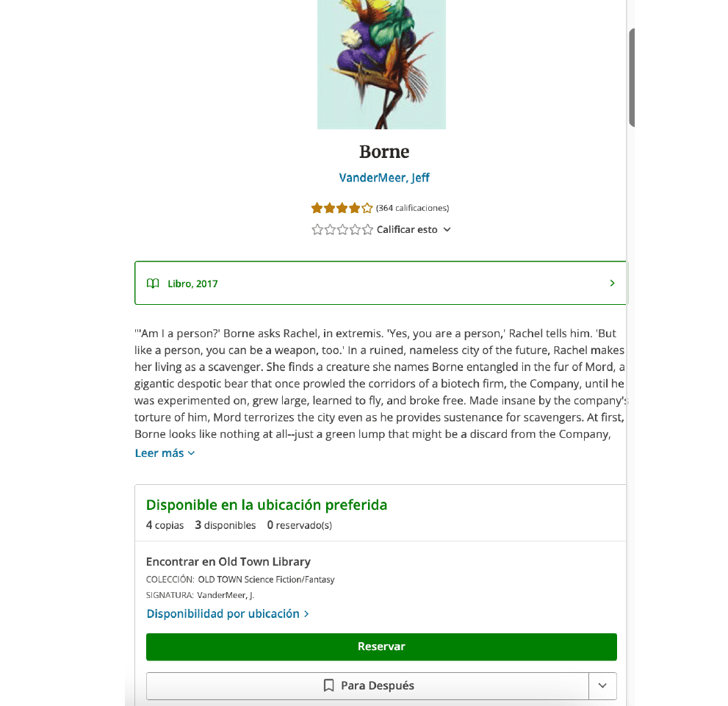Rate with the first empty star
This screenshot has width=728, height=706.
point(317,229)
